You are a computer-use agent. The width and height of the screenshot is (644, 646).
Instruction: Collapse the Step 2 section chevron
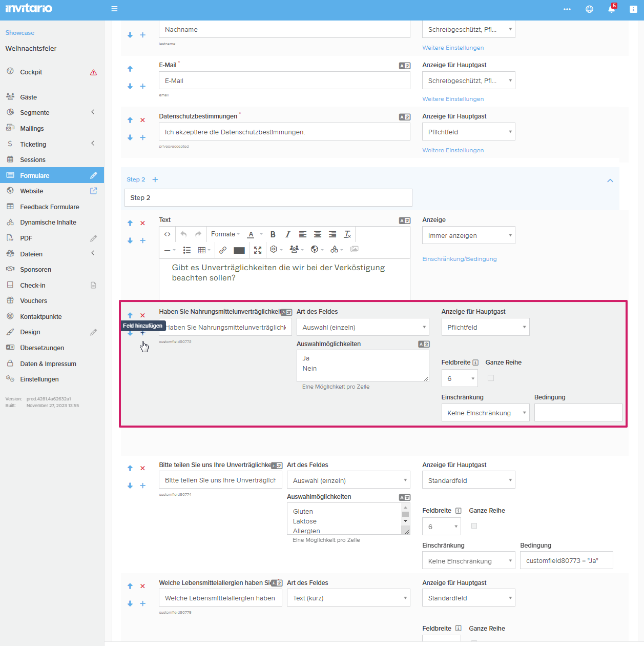(610, 180)
